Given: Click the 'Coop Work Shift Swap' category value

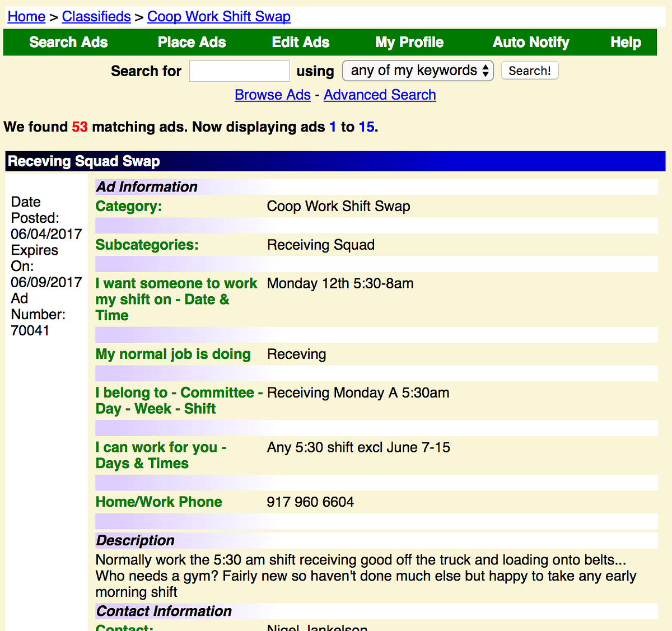Looking at the screenshot, I should (x=338, y=206).
